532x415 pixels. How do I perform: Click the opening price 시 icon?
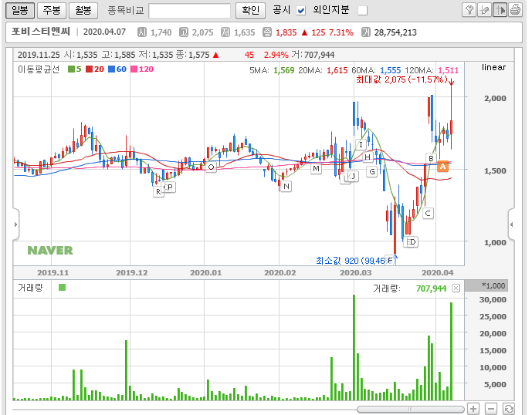(142, 32)
